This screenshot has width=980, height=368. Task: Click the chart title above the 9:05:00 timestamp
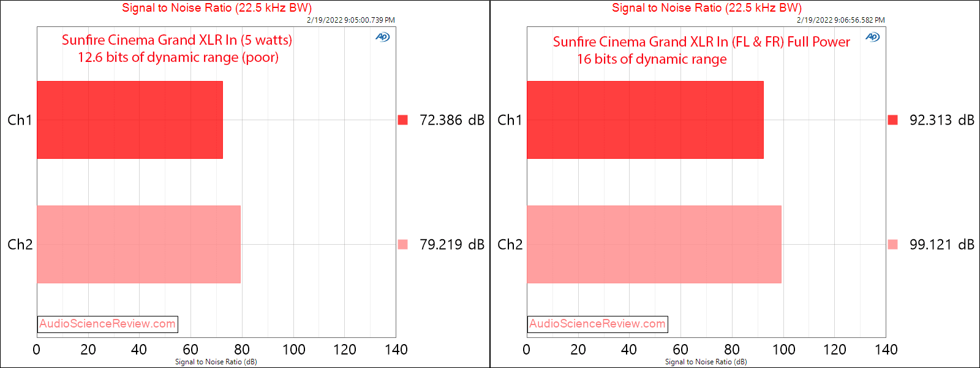click(x=217, y=8)
